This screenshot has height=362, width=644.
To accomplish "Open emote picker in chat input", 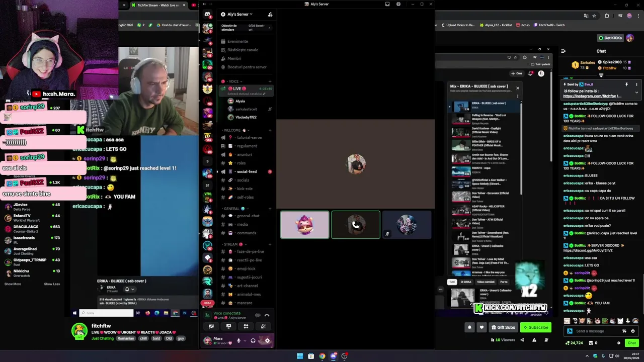I will point(633,331).
